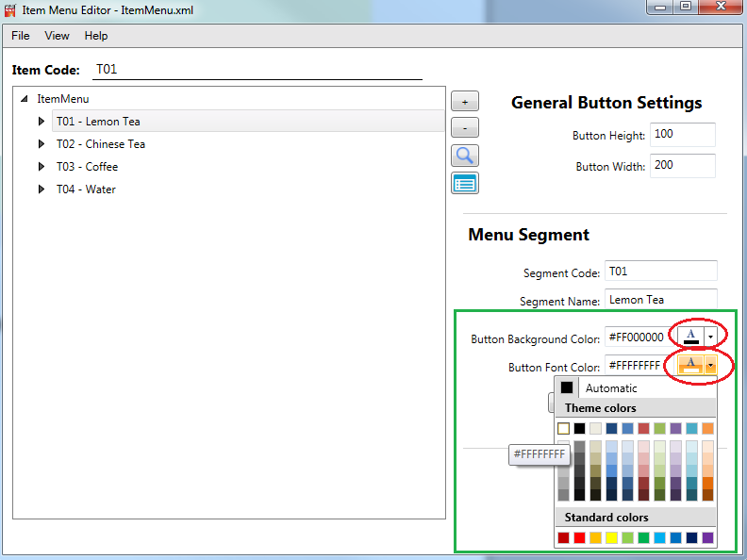This screenshot has height=560, width=747.
Task: Pick light green standard color
Action: (x=628, y=537)
